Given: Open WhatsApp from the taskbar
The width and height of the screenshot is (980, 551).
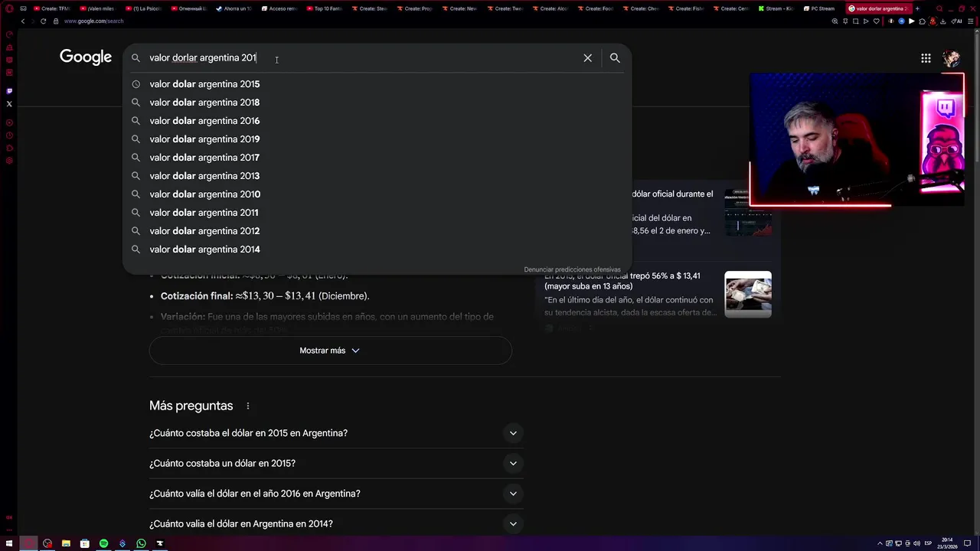Looking at the screenshot, I should pos(141,543).
